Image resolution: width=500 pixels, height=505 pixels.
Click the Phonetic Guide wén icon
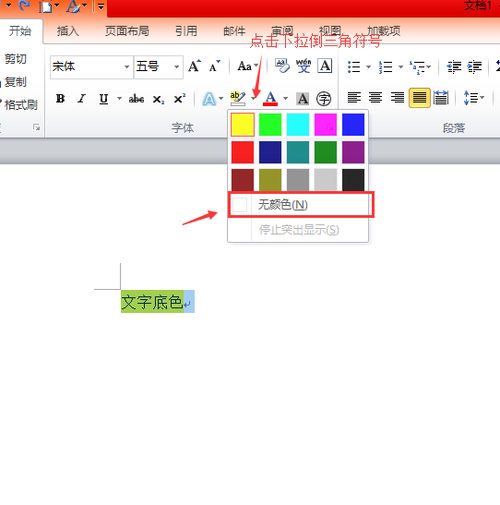tap(303, 66)
